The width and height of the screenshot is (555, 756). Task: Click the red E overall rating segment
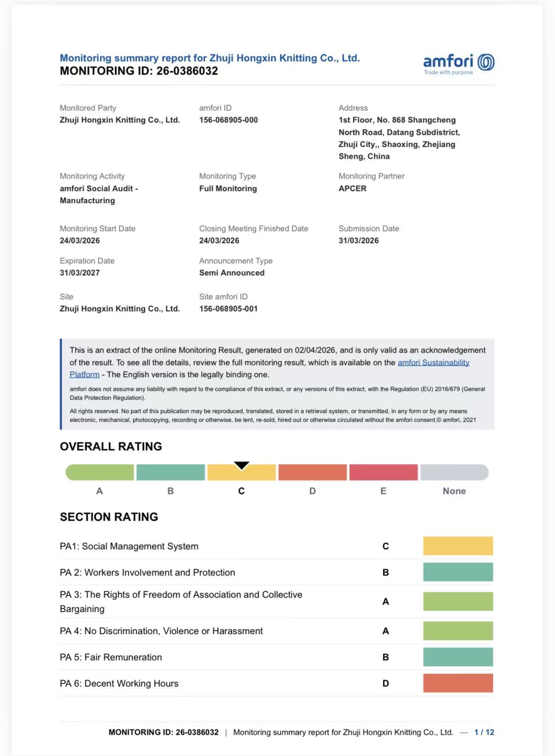coord(383,472)
